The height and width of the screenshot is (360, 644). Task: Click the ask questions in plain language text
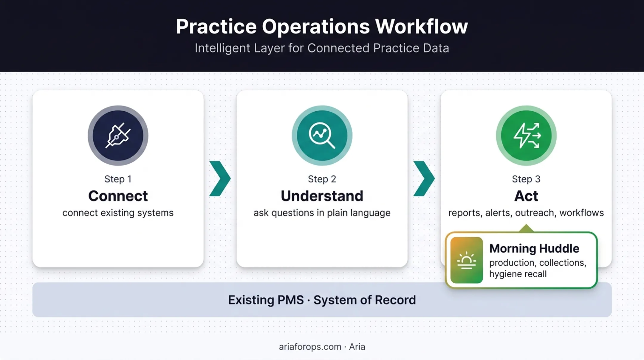click(x=322, y=213)
